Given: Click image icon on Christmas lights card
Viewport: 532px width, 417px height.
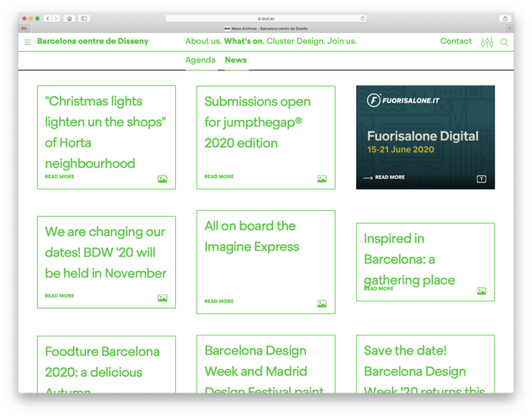Looking at the screenshot, I should [x=163, y=179].
